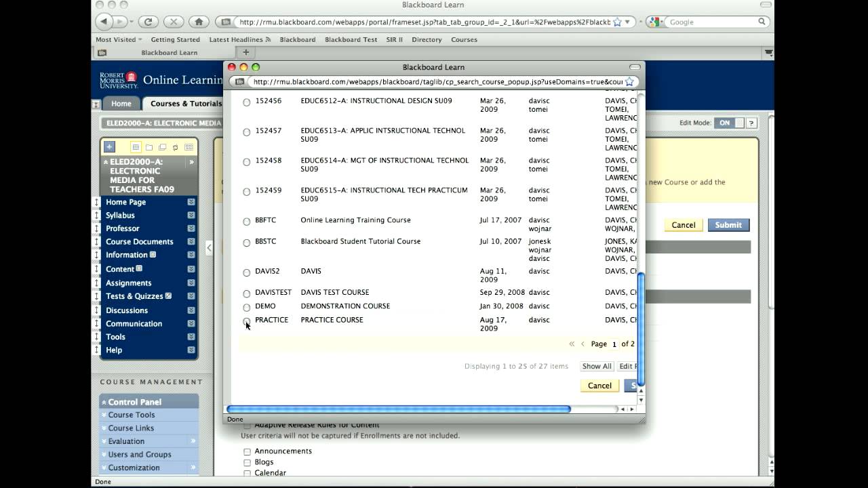Select the PRACTICE course radio button
Screen dimensions: 868x488
click(x=247, y=321)
